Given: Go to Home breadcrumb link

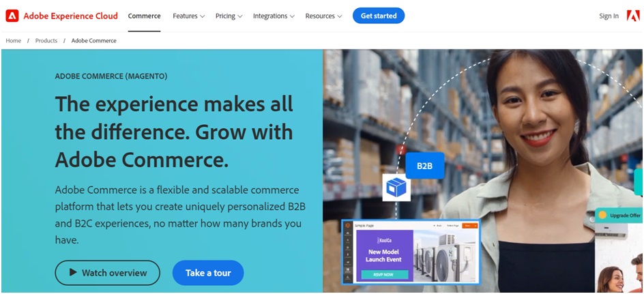Looking at the screenshot, I should pos(13,41).
